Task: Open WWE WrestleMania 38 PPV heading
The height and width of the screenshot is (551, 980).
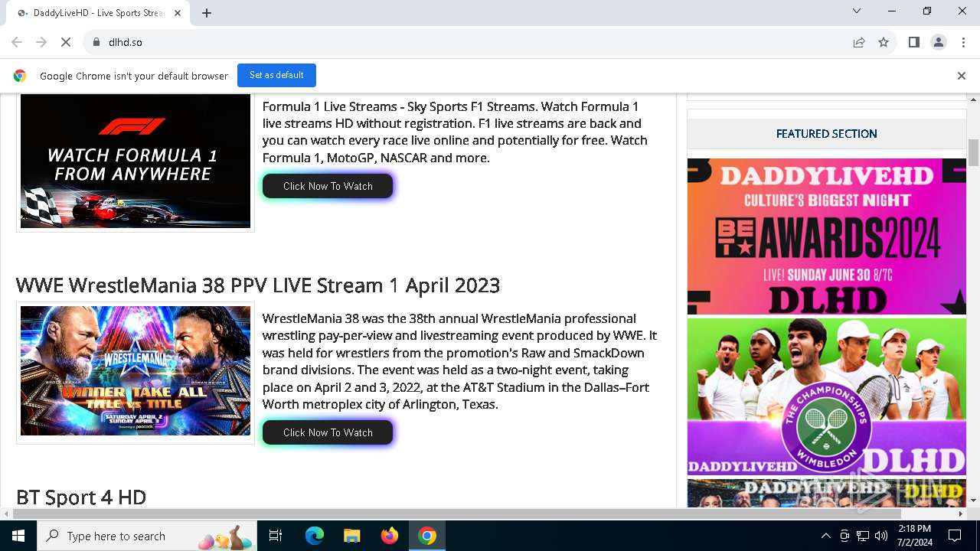Action: point(258,285)
